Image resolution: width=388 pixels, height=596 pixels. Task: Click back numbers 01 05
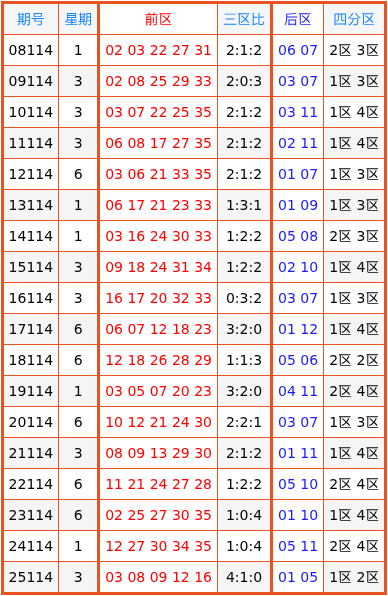298,577
